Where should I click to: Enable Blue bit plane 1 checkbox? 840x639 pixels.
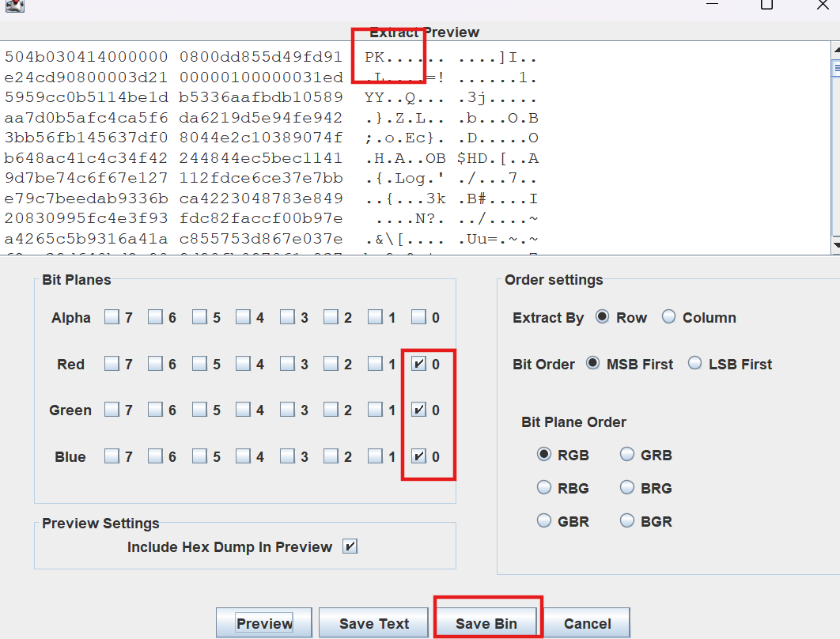(x=375, y=456)
